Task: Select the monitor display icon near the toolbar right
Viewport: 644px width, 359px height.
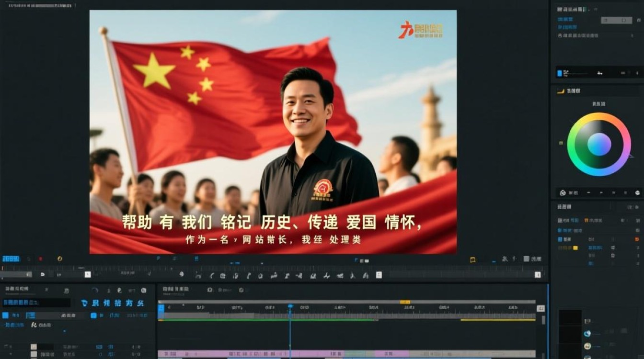Action: click(x=526, y=258)
